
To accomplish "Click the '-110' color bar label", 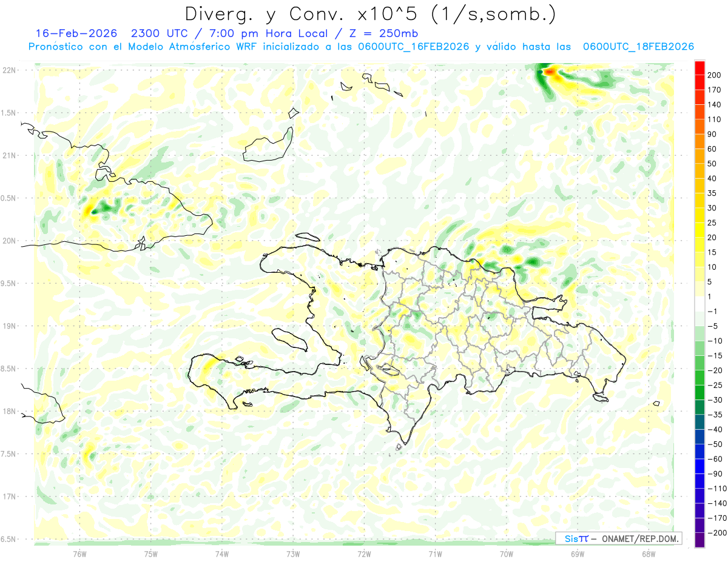I will [x=717, y=488].
